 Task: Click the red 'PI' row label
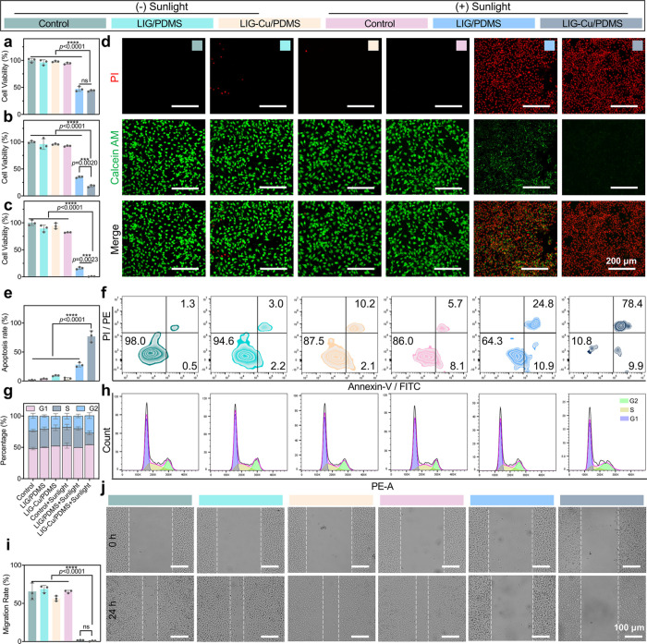coord(115,76)
